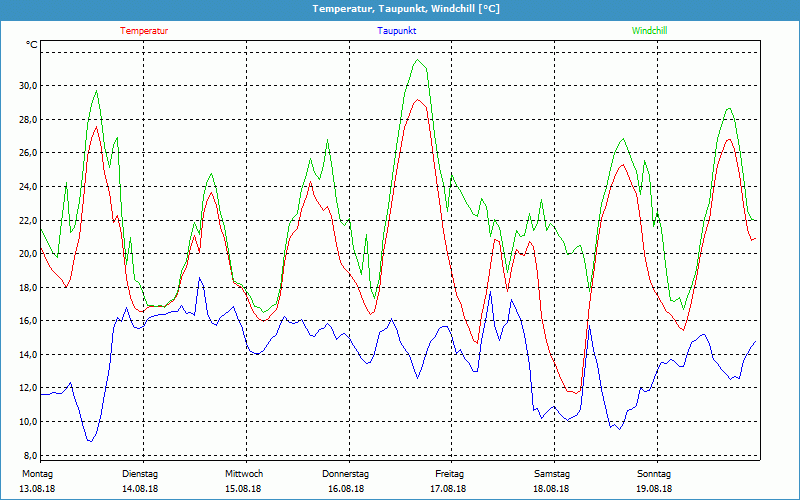The width and height of the screenshot is (800, 500).
Task: Click the Montag day label
Action: coord(37,474)
